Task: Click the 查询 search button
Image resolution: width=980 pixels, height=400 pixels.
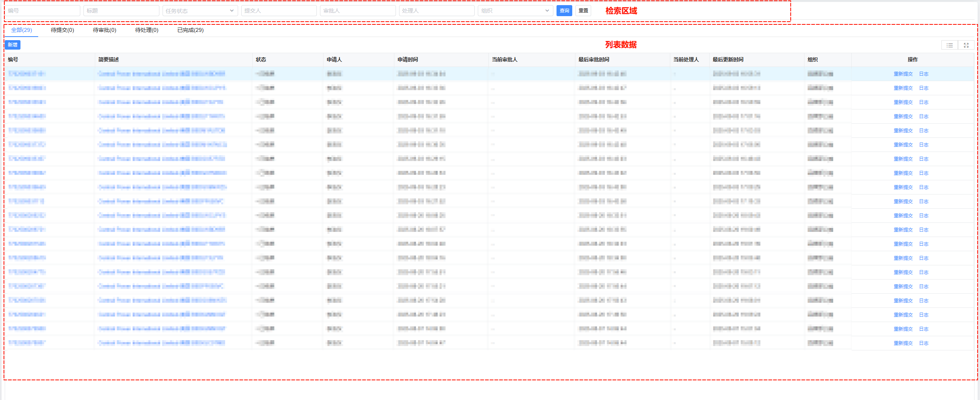Action: click(x=564, y=11)
